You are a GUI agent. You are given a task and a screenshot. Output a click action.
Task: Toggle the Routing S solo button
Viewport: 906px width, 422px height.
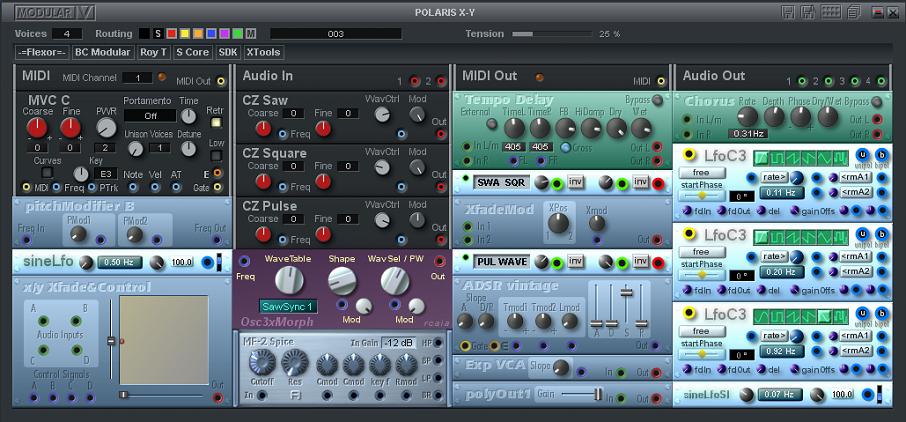coord(158,34)
